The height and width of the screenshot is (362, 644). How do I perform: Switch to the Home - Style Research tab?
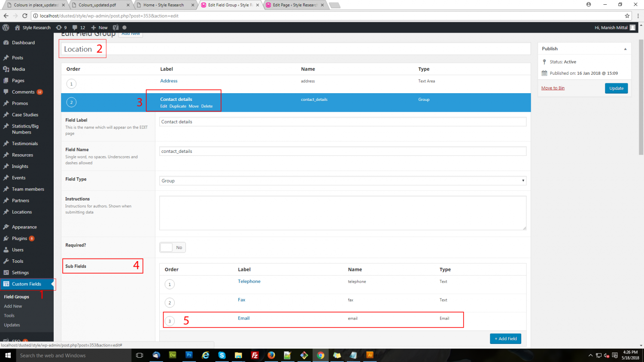pyautogui.click(x=163, y=5)
